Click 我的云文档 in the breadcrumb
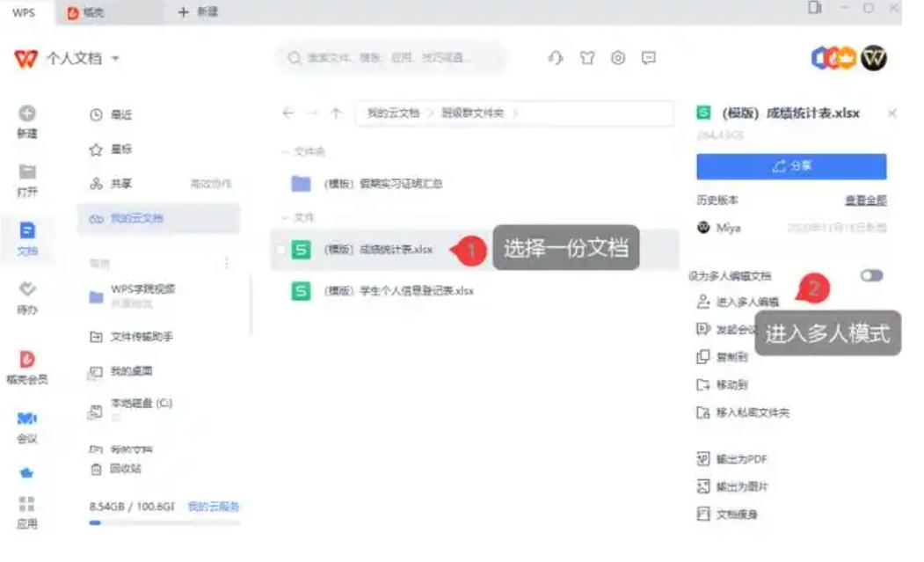Image resolution: width=924 pixels, height=562 pixels. pos(393,113)
